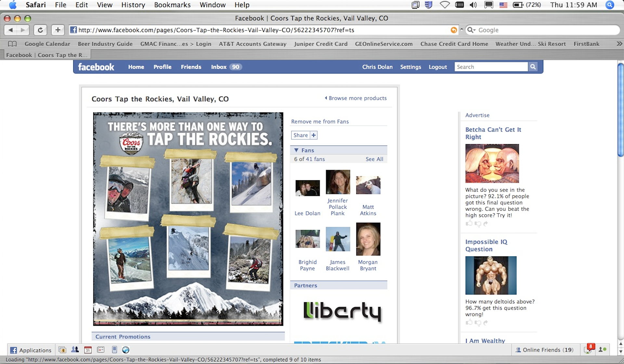Open Beer Industry Guide bookmark
The image size is (624, 364).
(105, 44)
